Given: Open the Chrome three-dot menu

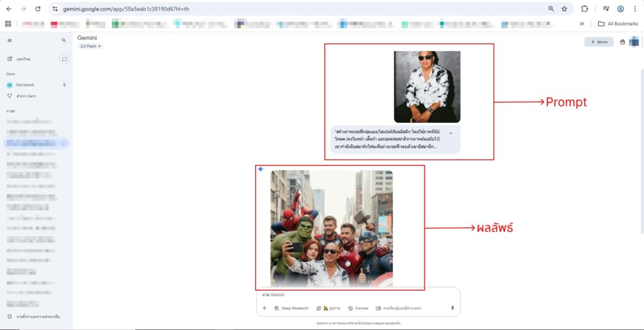Looking at the screenshot, I should pyautogui.click(x=635, y=9).
